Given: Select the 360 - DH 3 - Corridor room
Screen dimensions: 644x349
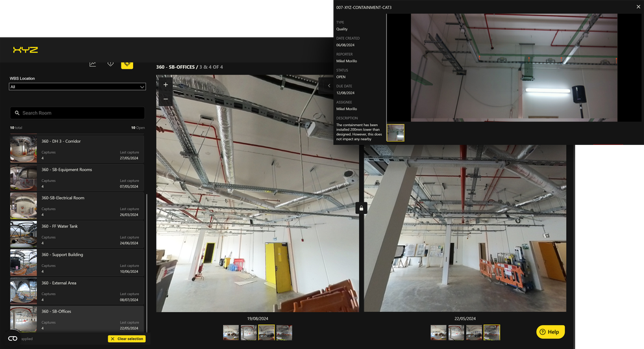Looking at the screenshot, I should (x=77, y=149).
